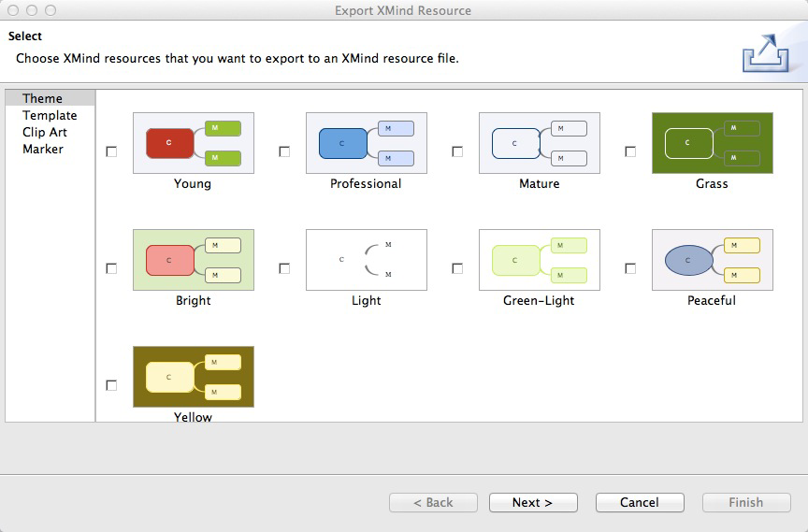Screen dimensions: 808x532
Task: Select Clip Art in the resource list
Action: 50,133
